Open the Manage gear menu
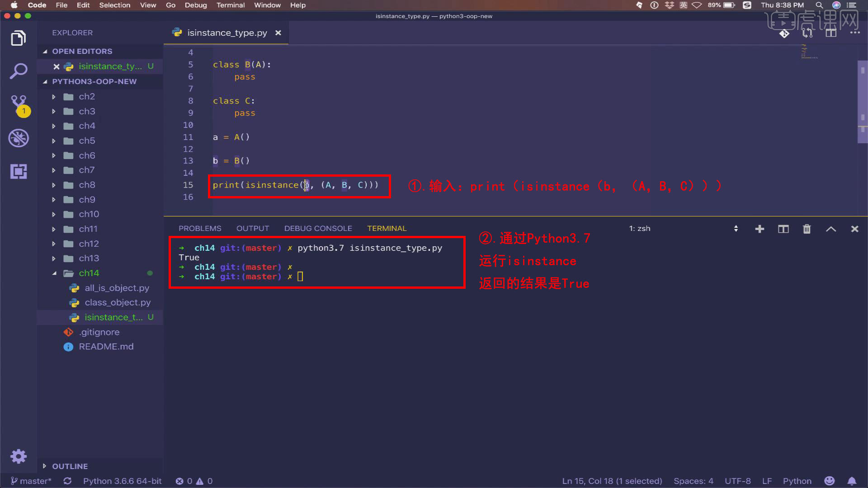The image size is (868, 488). pos(19,456)
